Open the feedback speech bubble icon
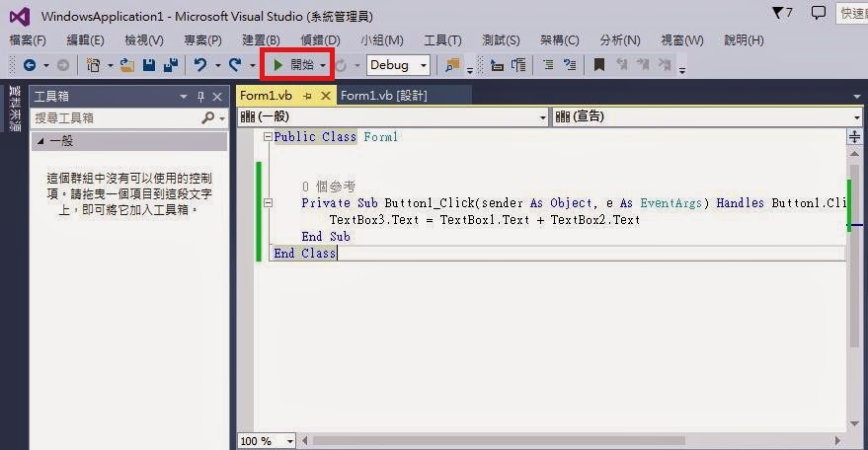 [819, 13]
